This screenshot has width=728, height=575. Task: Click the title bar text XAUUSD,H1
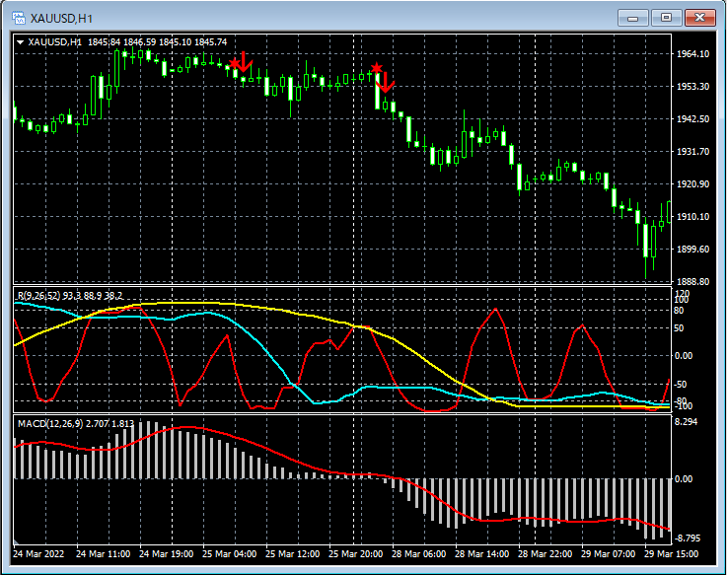(x=61, y=19)
